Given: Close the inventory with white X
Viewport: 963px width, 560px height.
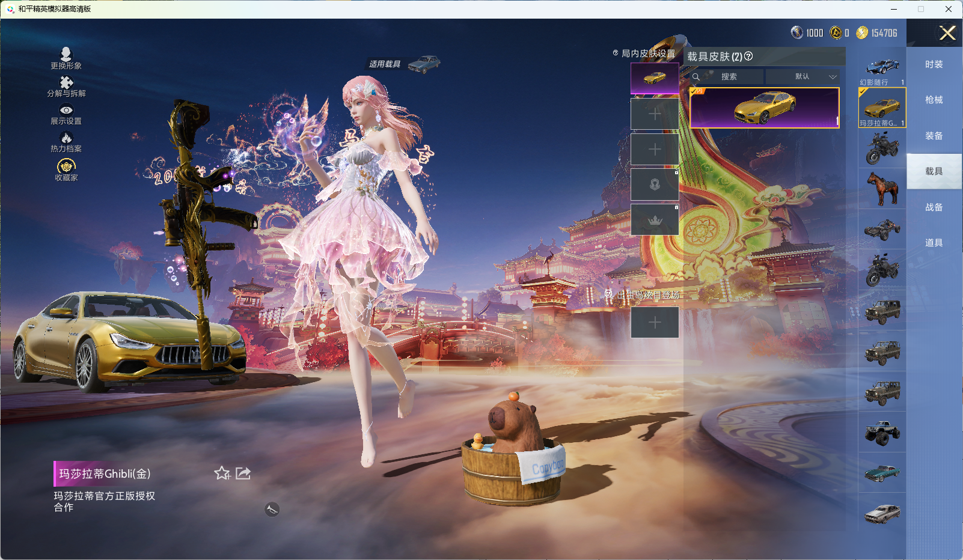Looking at the screenshot, I should point(947,33).
